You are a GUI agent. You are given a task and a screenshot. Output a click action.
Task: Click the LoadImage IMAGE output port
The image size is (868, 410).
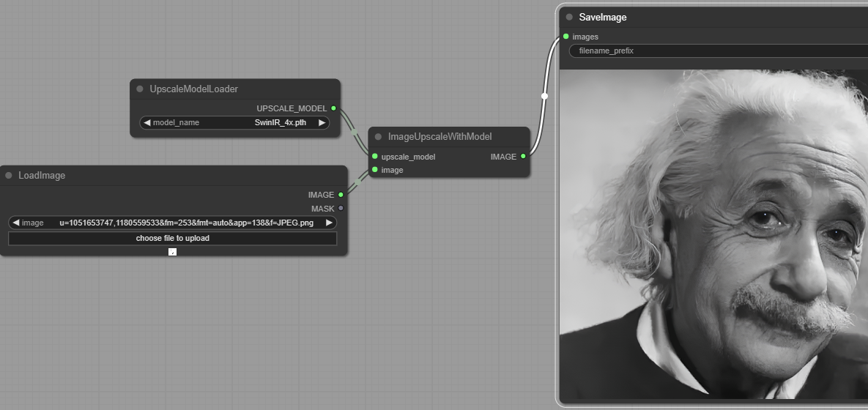(x=341, y=195)
